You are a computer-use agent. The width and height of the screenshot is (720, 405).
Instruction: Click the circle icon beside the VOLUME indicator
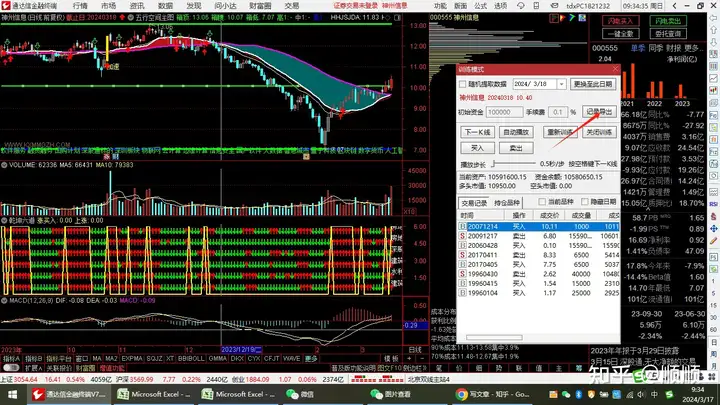point(4,165)
